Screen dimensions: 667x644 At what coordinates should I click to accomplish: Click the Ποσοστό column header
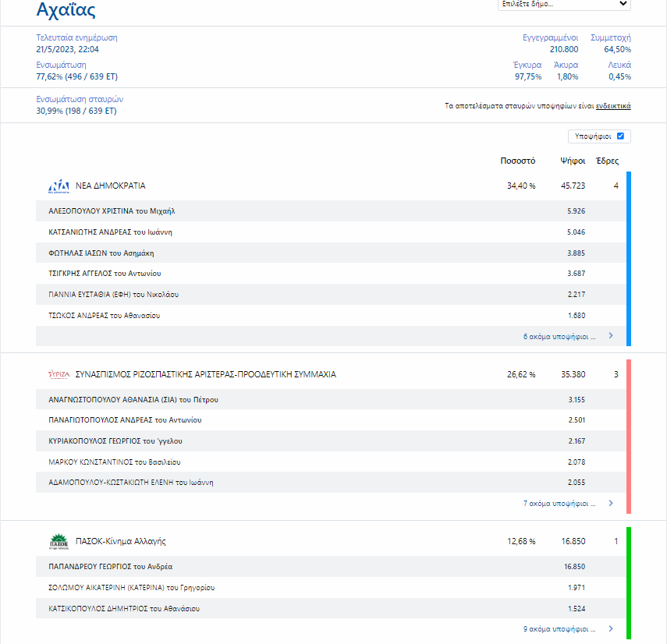tap(517, 161)
